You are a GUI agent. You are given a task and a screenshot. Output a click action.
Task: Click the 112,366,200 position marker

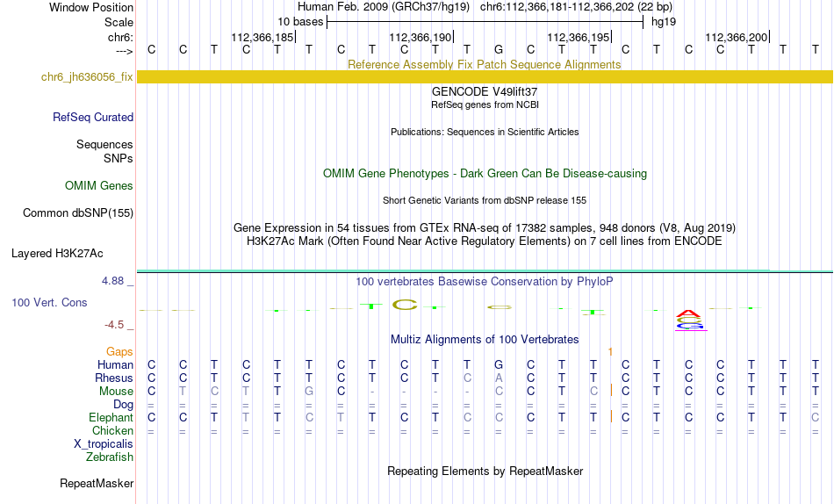(737, 37)
